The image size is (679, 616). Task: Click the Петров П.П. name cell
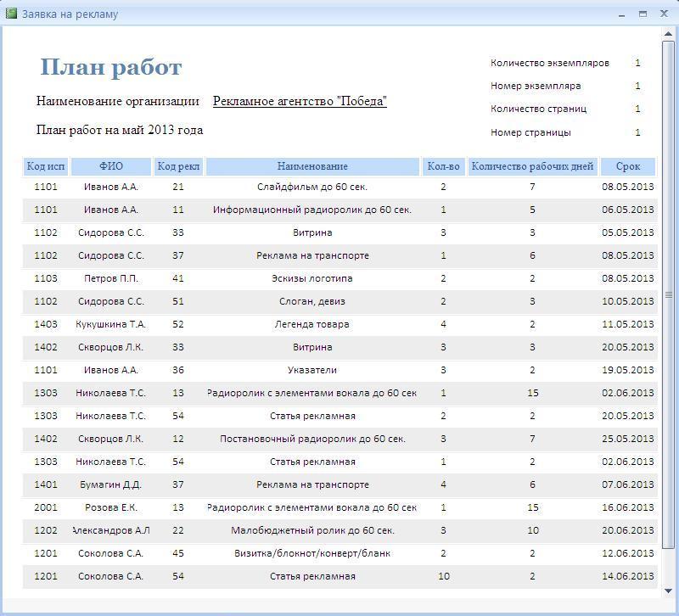[111, 279]
